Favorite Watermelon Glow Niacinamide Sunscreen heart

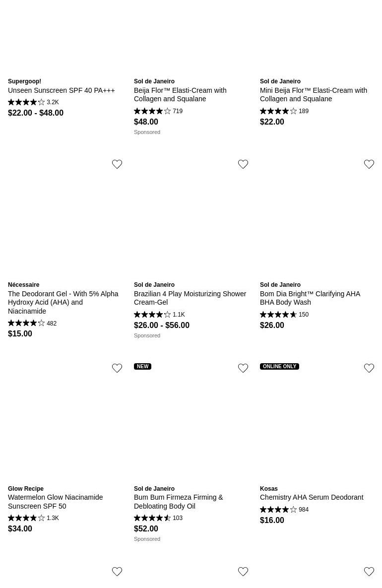click(x=117, y=368)
